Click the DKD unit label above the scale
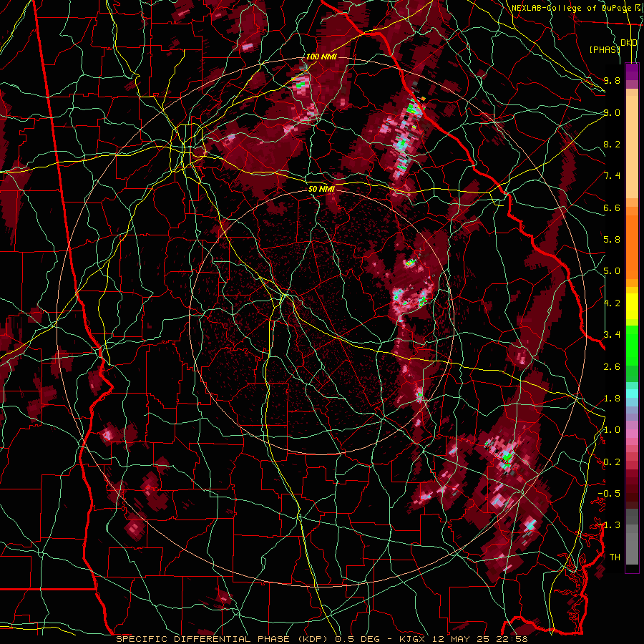This screenshot has height=644, width=644. pyautogui.click(x=629, y=43)
